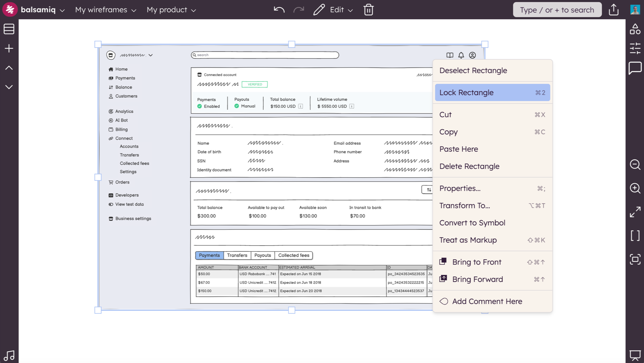644x363 pixels.
Task: Open the wireframe list navigator icon
Action: (x=9, y=29)
